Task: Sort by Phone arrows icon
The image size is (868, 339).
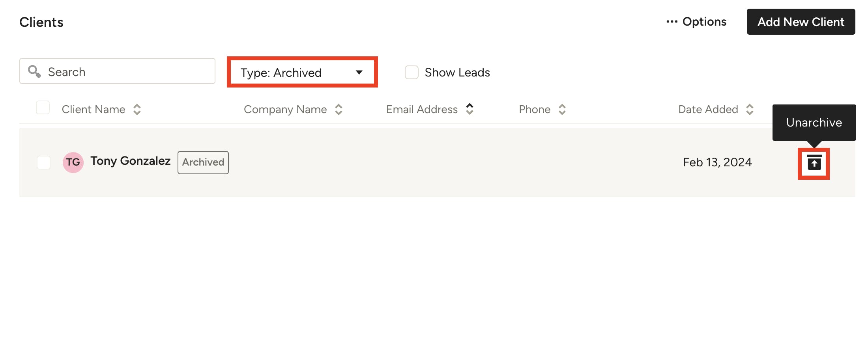Action: click(x=562, y=110)
